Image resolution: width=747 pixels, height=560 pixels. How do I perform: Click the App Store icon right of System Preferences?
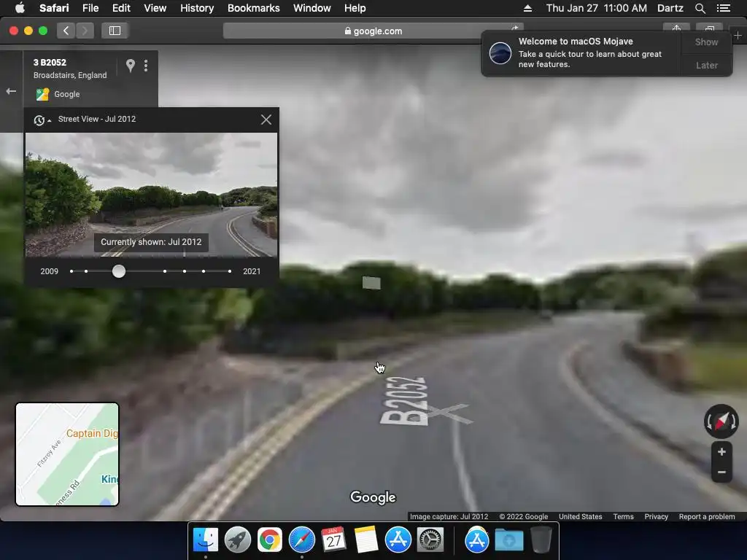[477, 540]
